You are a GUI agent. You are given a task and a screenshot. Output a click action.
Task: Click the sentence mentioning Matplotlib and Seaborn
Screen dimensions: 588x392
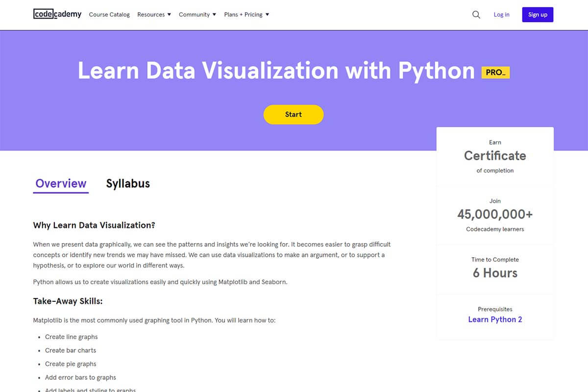pyautogui.click(x=160, y=282)
